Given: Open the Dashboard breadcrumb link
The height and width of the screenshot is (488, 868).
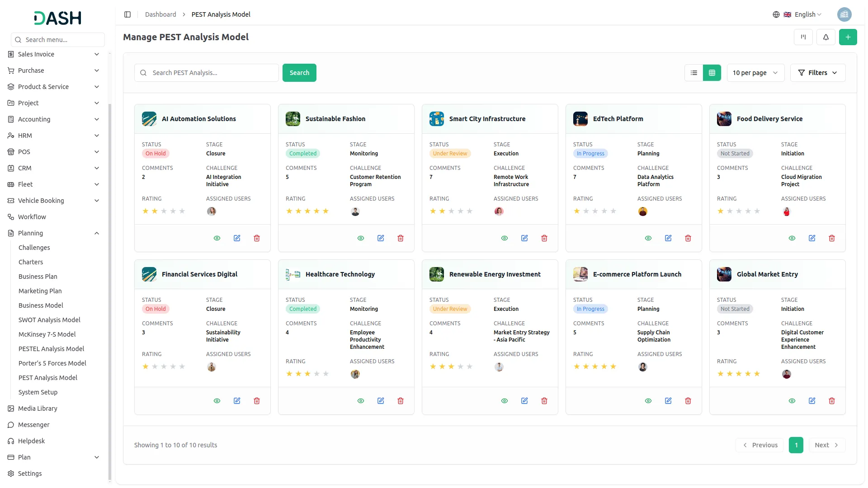Looking at the screenshot, I should point(160,14).
